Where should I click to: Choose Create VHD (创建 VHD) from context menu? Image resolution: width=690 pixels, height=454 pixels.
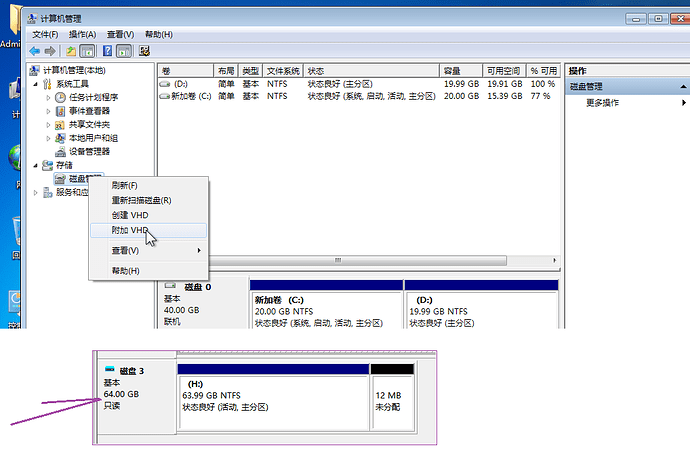tap(130, 215)
